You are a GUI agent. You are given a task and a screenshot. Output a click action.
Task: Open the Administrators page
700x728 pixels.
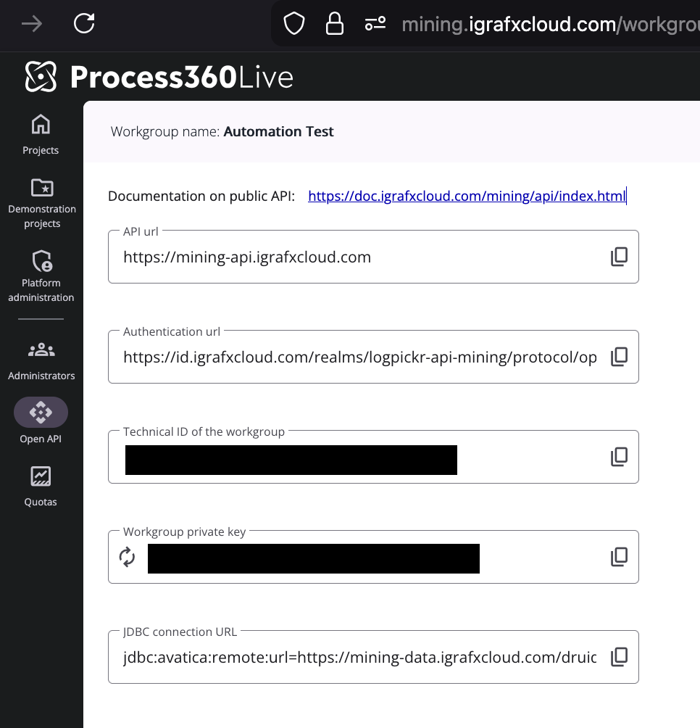pos(41,361)
